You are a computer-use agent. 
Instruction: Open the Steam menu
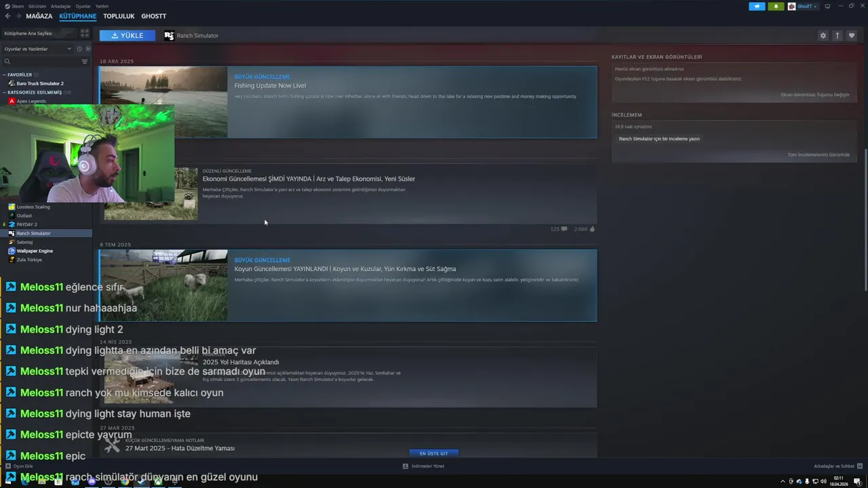click(18, 6)
